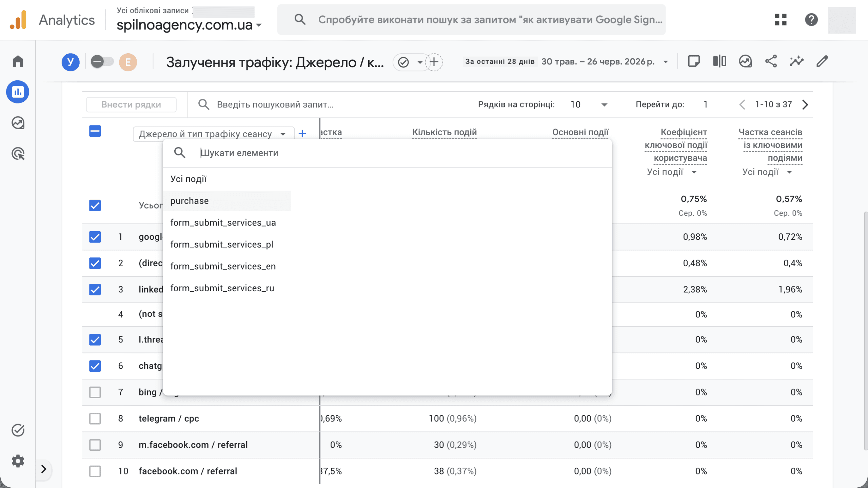
Task: Open 'Усі події' dropdown under user rate
Action: click(671, 172)
